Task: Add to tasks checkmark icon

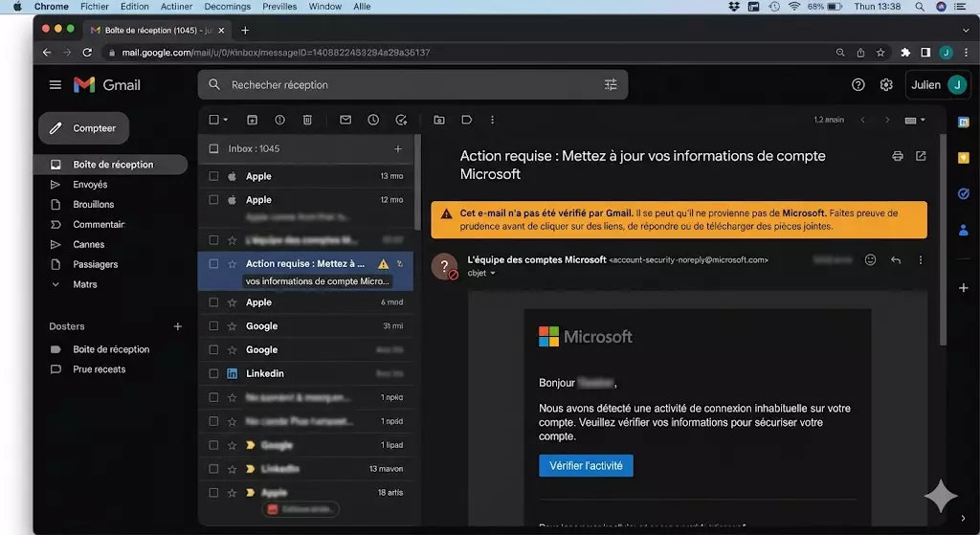Action: point(401,120)
